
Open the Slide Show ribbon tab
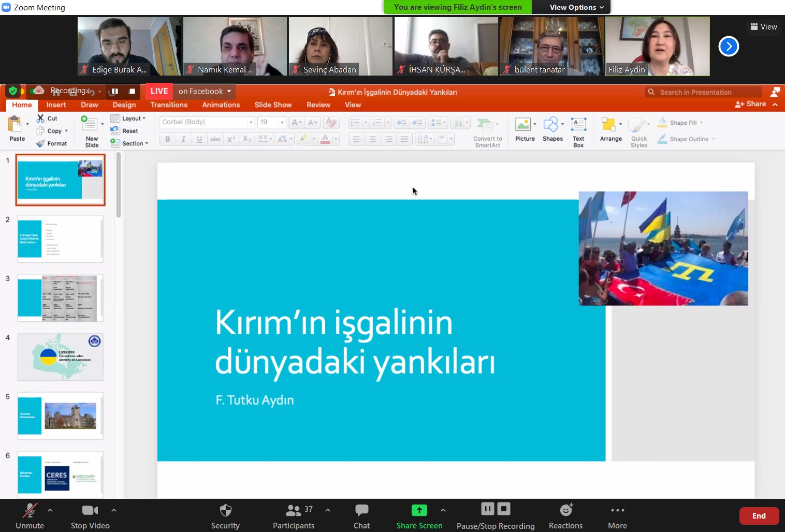click(x=273, y=105)
